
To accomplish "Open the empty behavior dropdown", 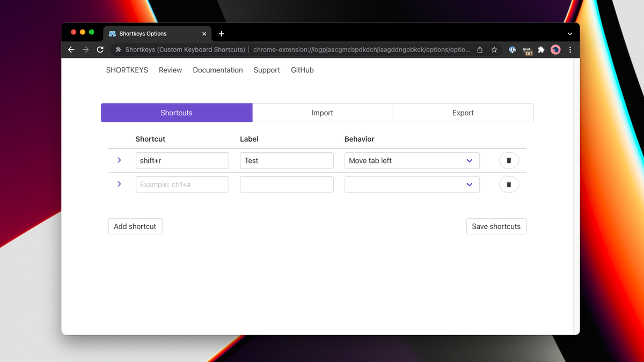I will click(x=412, y=184).
